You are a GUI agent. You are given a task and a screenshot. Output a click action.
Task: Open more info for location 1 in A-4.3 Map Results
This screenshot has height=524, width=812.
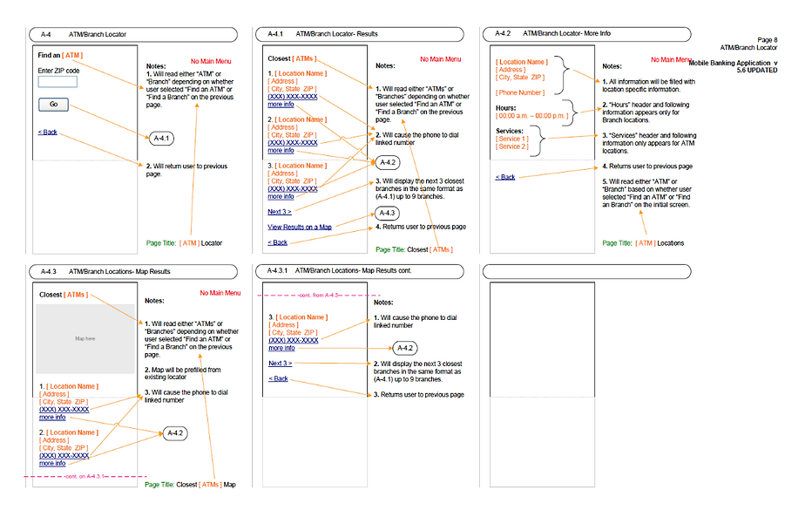coord(52,418)
